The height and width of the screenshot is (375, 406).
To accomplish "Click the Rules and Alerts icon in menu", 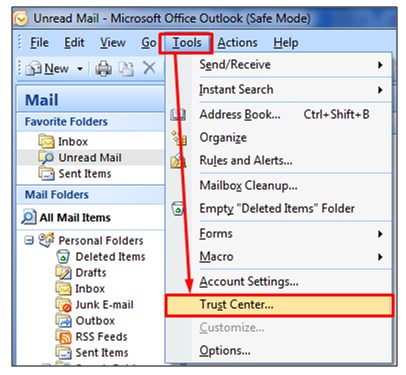I will (178, 161).
